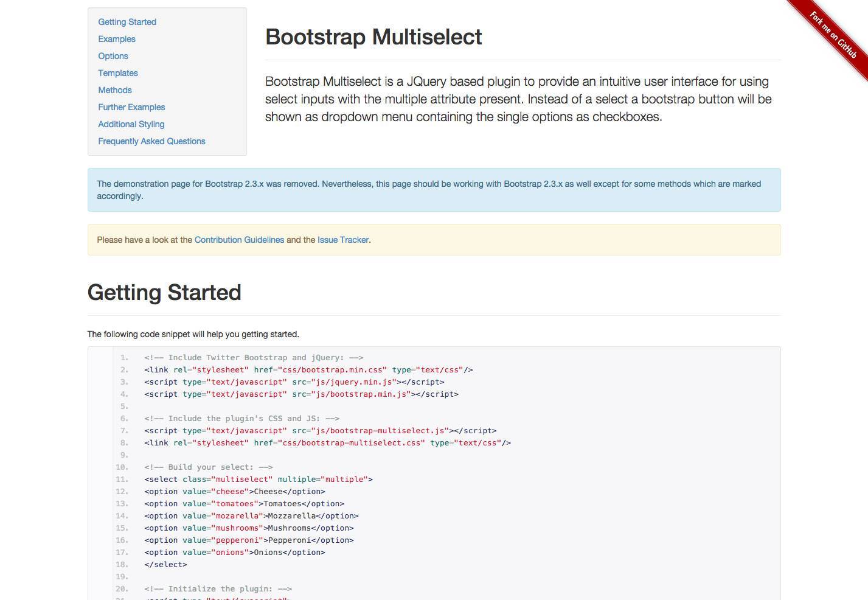868x600 pixels.
Task: Go to Examples in the sidebar
Action: (117, 39)
